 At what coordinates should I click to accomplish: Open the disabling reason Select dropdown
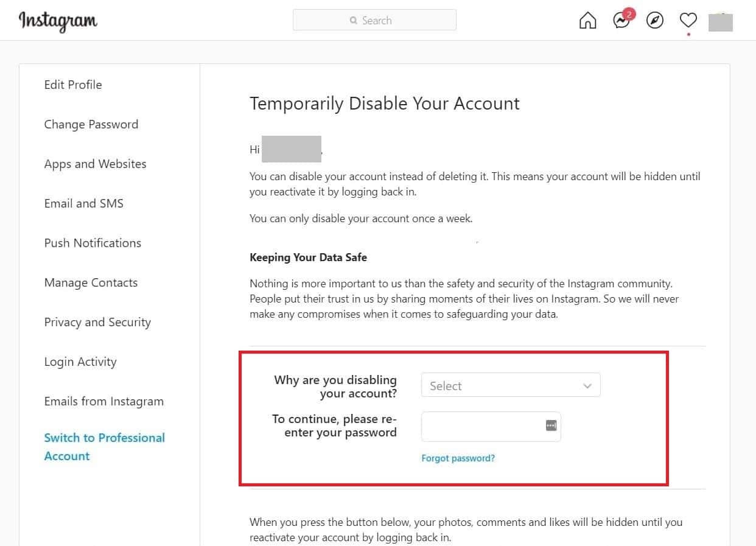click(510, 385)
